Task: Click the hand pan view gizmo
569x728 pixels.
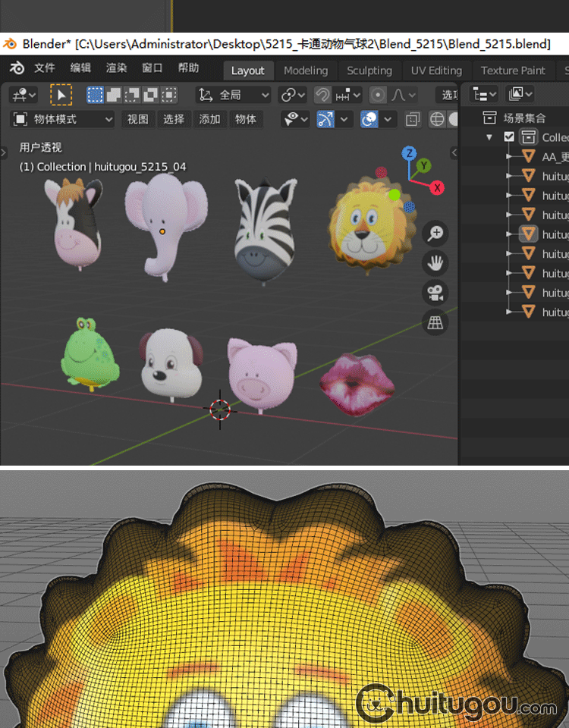Action: [435, 263]
